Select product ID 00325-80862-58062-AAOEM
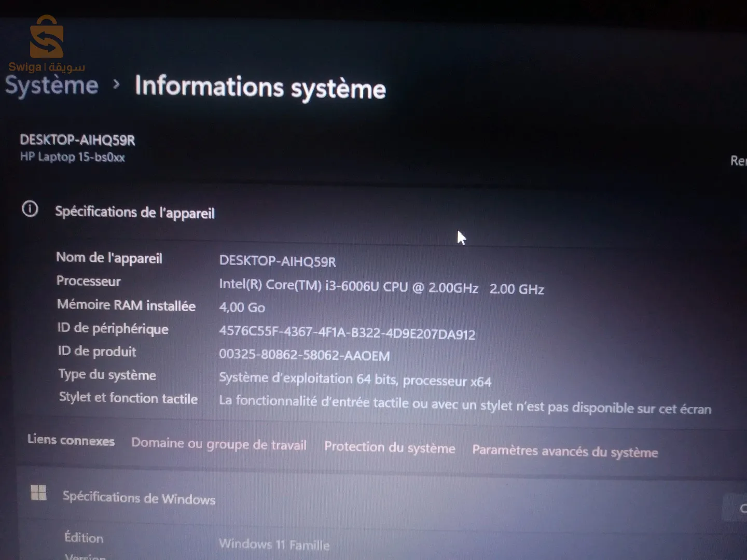 coord(304,355)
